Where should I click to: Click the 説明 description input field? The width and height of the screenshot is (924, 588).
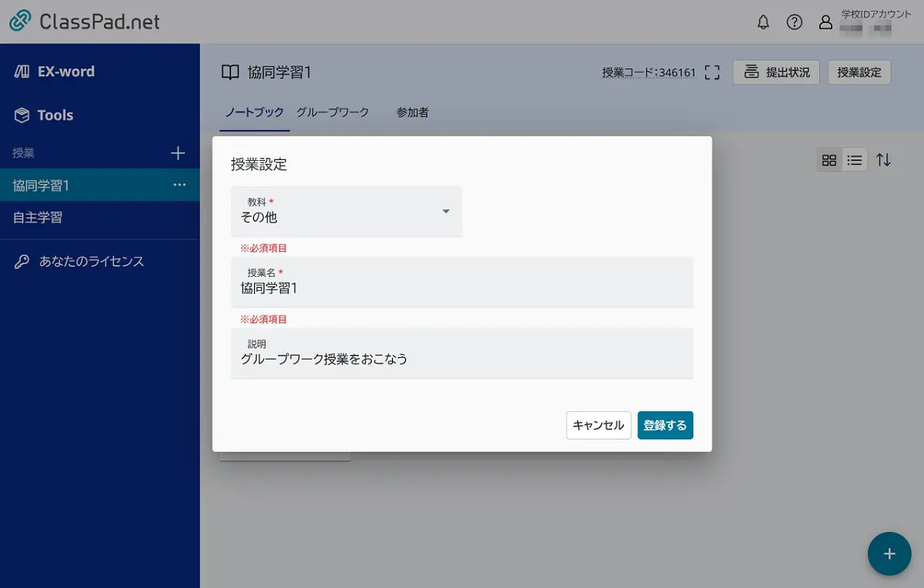coord(462,355)
